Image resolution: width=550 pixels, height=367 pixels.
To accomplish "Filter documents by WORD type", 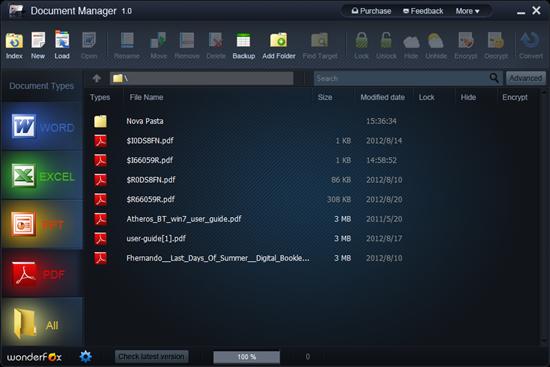I will 42,126.
